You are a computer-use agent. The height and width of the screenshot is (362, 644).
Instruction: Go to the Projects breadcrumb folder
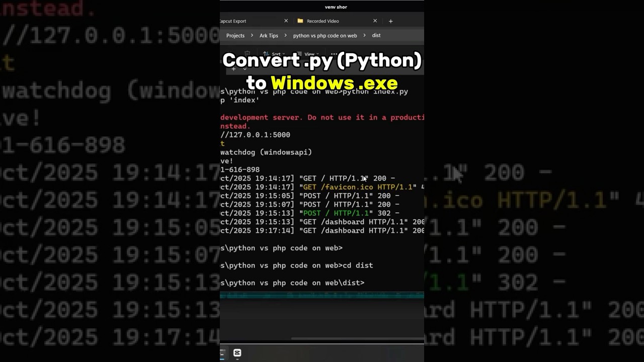click(x=235, y=36)
